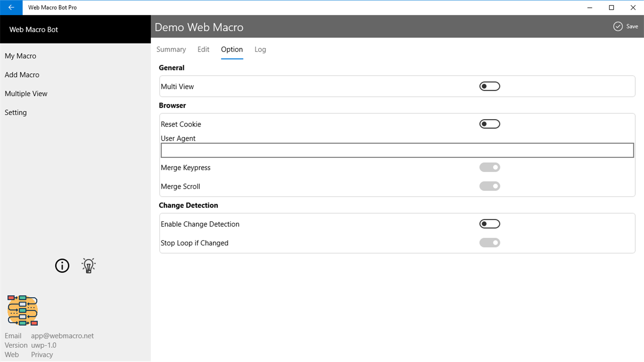The width and height of the screenshot is (644, 362).
Task: Open the Edit tab
Action: click(203, 49)
